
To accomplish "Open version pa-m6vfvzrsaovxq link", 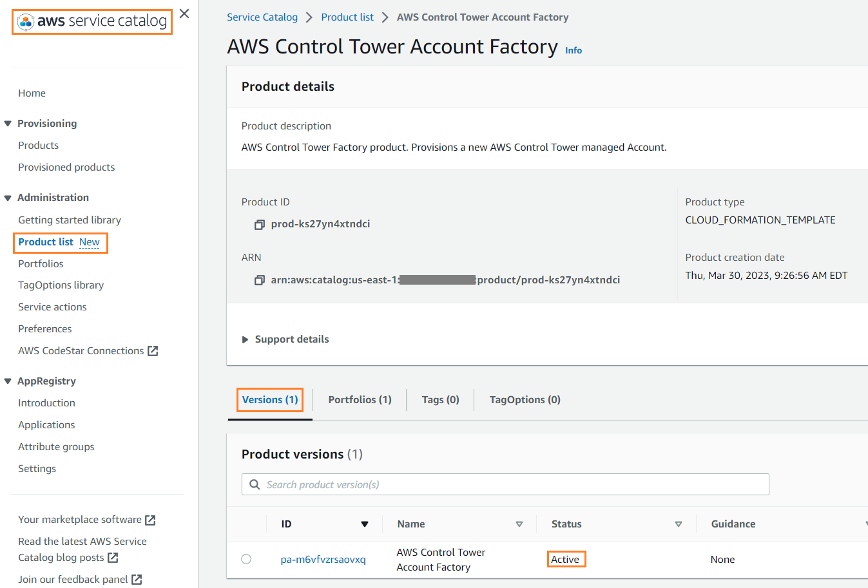I will point(323,560).
